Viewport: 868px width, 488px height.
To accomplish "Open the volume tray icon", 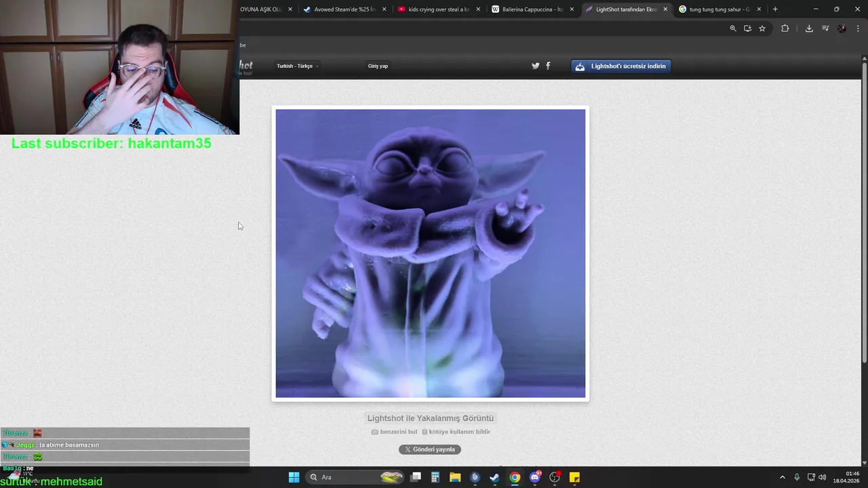I will tap(823, 477).
